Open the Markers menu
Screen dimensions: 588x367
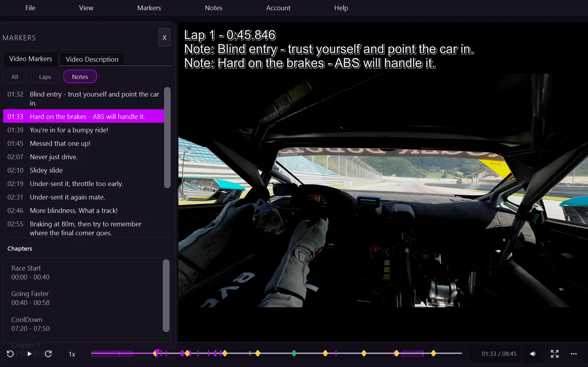point(149,8)
